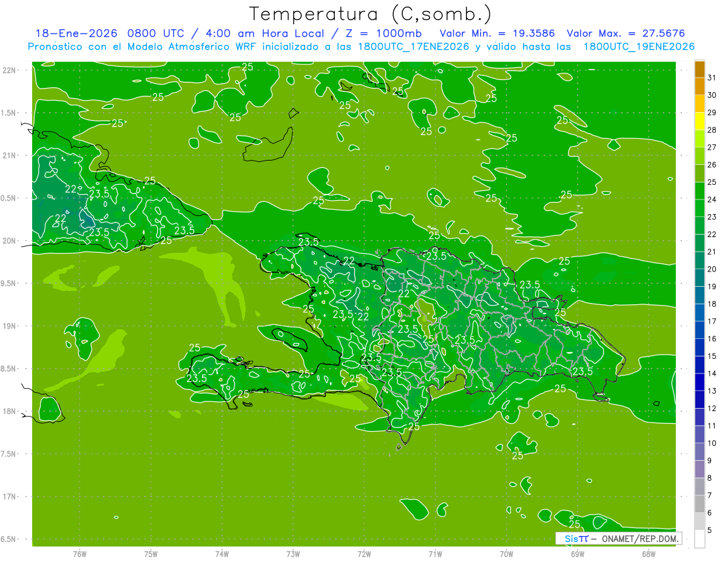728x562 pixels.
Task: Pick the yellow swatch between 28 and 29
Action: (699, 121)
